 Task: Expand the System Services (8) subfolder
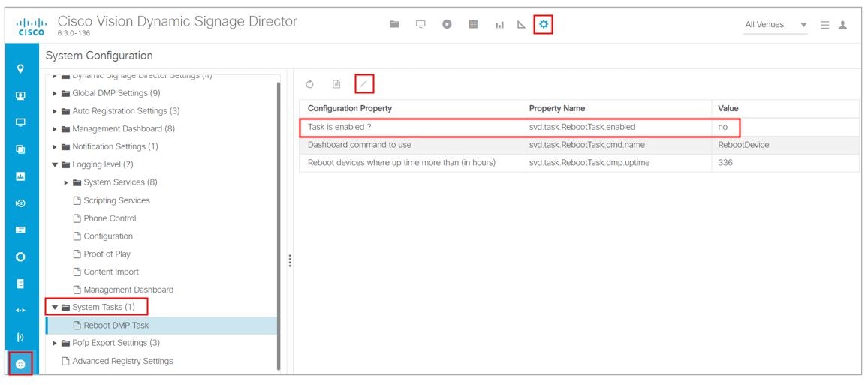(66, 182)
